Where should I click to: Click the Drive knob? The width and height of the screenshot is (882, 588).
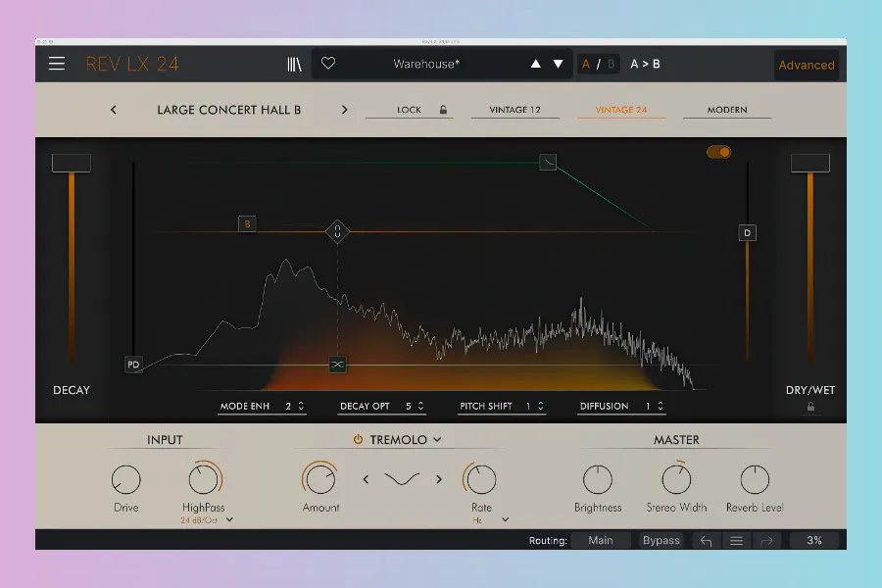126,480
